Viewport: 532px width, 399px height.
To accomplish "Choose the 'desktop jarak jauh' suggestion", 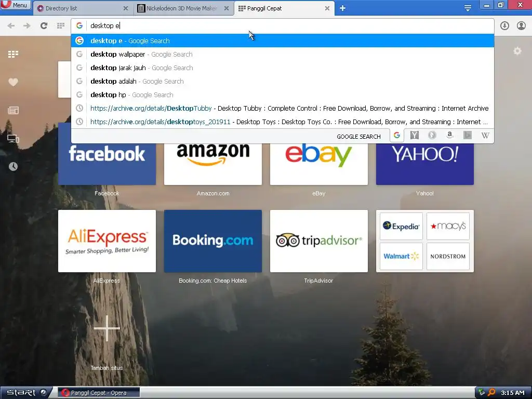I will (282, 68).
